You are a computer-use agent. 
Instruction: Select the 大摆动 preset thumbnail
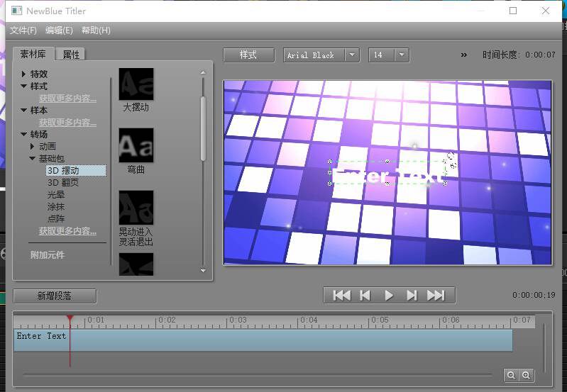coord(136,84)
